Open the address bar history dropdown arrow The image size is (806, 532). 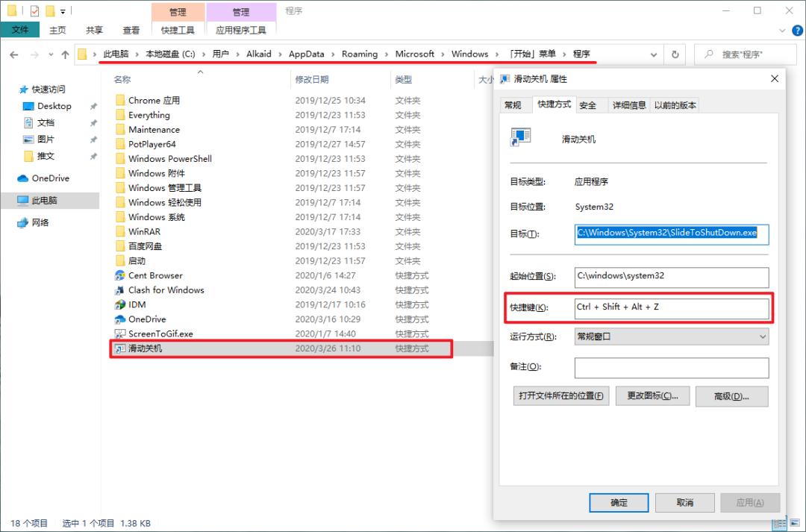pyautogui.click(x=653, y=54)
